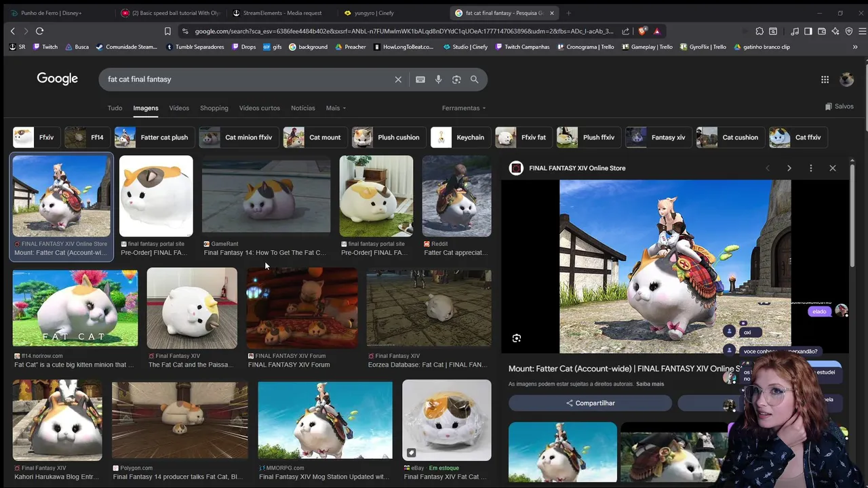868x488 pixels.
Task: Show next image in preview panel
Action: pyautogui.click(x=789, y=168)
